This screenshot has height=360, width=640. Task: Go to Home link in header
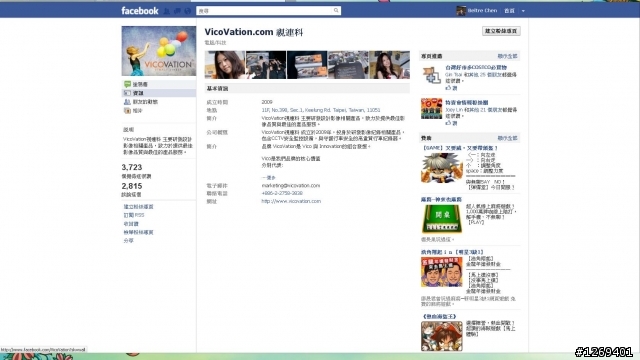coord(509,11)
